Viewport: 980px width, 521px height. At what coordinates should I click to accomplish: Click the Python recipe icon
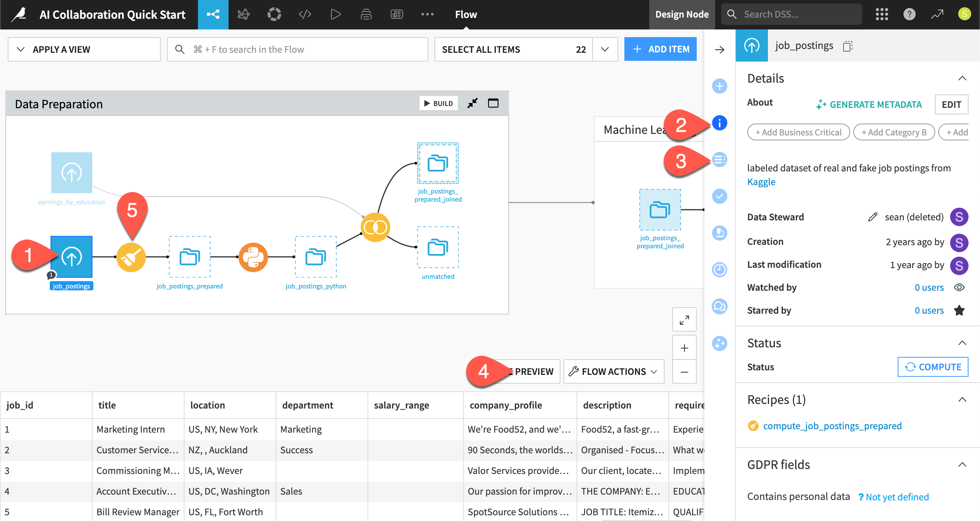[x=253, y=257]
